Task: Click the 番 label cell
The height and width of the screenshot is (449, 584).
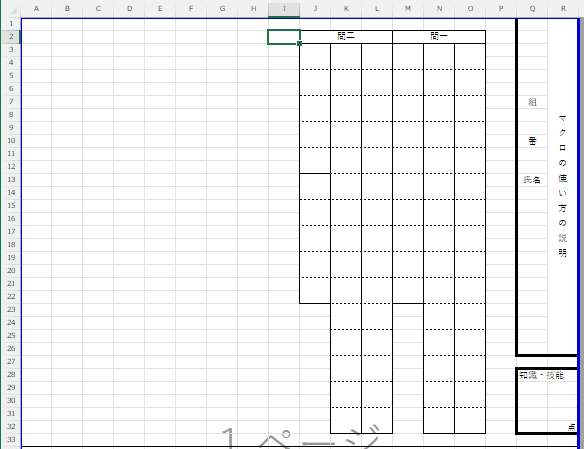Action: pyautogui.click(x=532, y=141)
